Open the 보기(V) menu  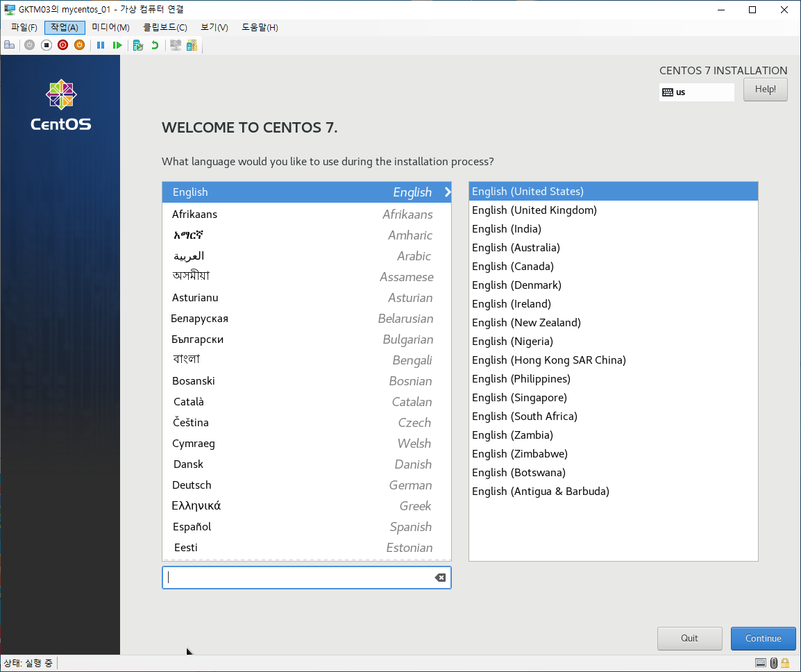pyautogui.click(x=214, y=28)
